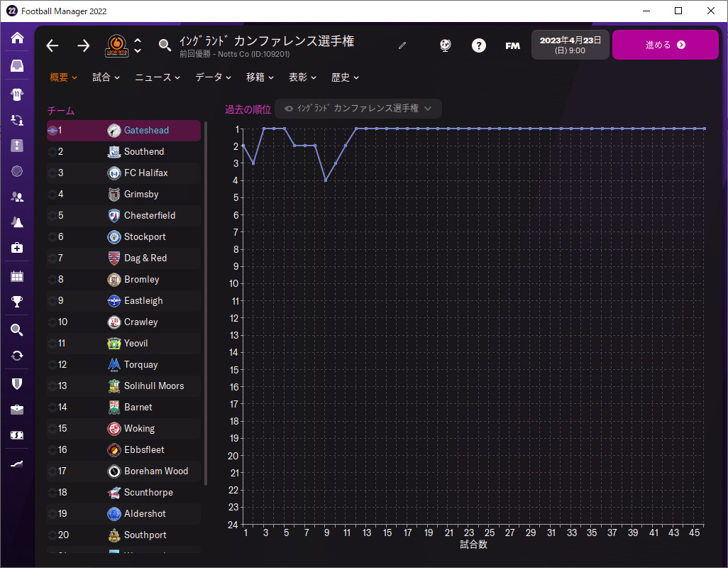
Task: Toggle Grimsby graph line marker
Action: coord(53,194)
